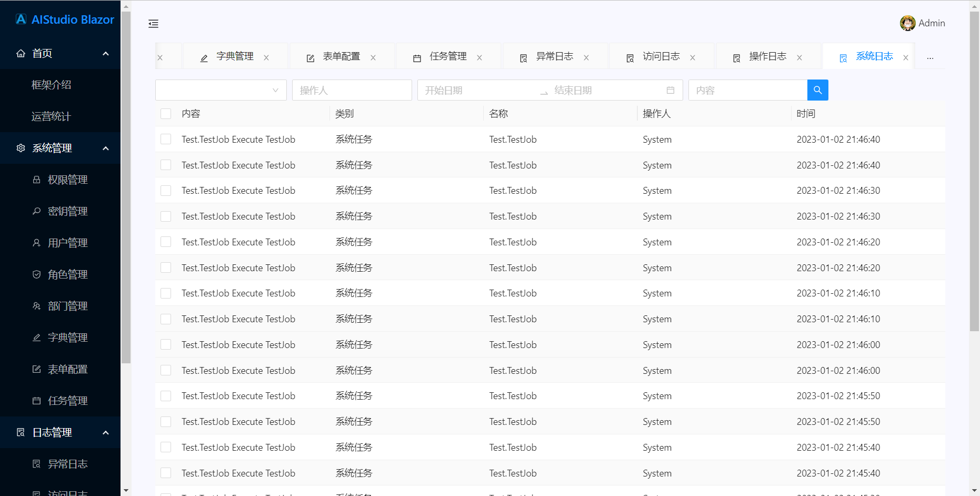Click the 用户管理 user icon
This screenshot has width=980, height=496.
point(36,242)
